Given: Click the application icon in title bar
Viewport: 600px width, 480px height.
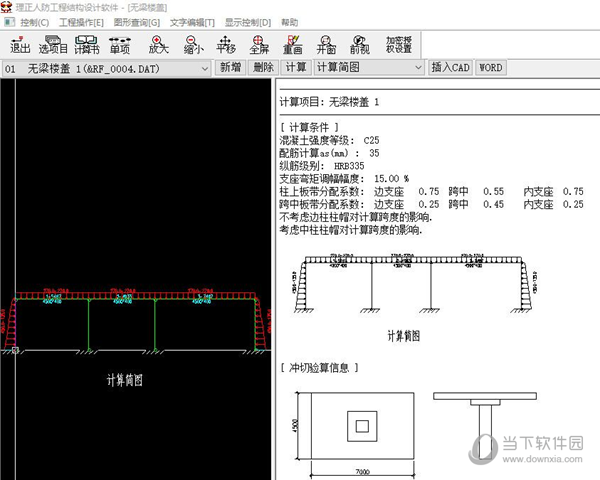Looking at the screenshot, I should [x=7, y=7].
